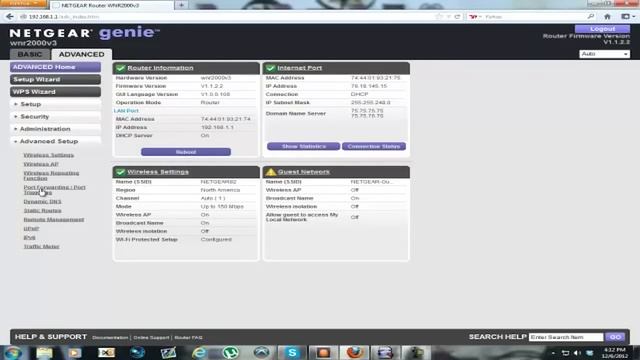This screenshot has width=640, height=360.
Task: Open ADVANCED Home in sidebar
Action: (56, 67)
